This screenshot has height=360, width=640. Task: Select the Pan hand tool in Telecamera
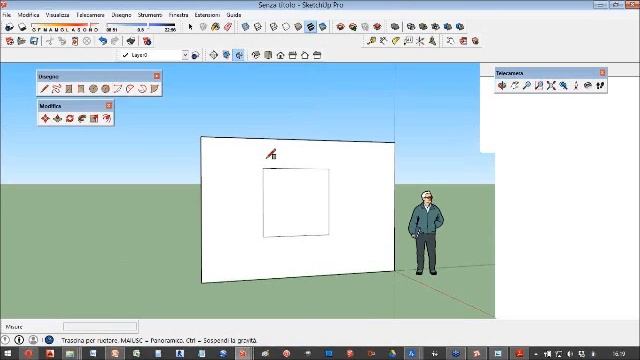514,85
